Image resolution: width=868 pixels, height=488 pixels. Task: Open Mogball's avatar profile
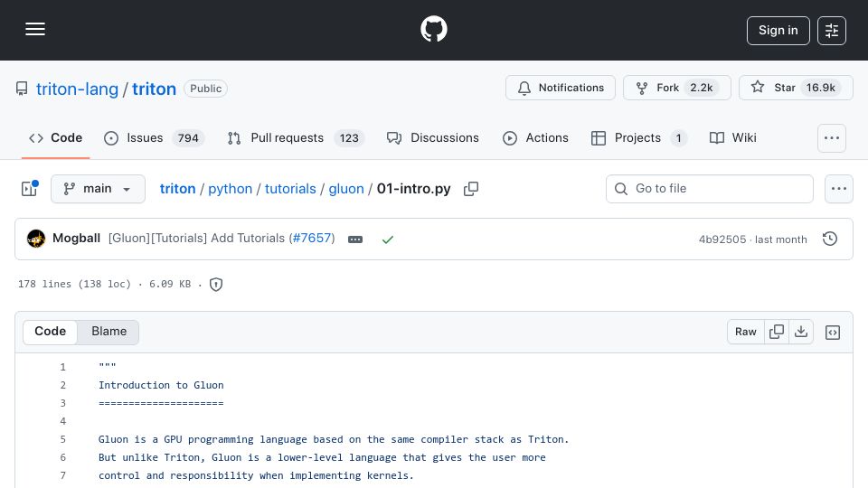[x=36, y=239]
